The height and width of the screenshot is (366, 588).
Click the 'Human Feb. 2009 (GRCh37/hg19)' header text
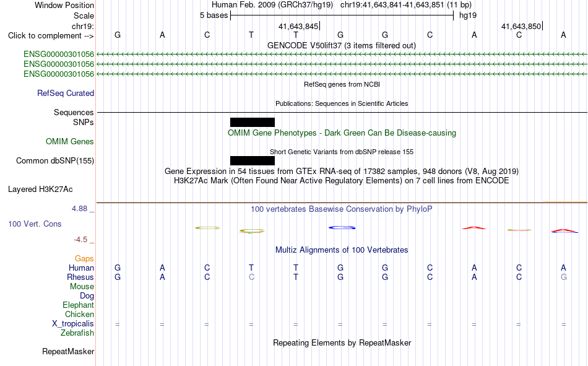click(272, 5)
